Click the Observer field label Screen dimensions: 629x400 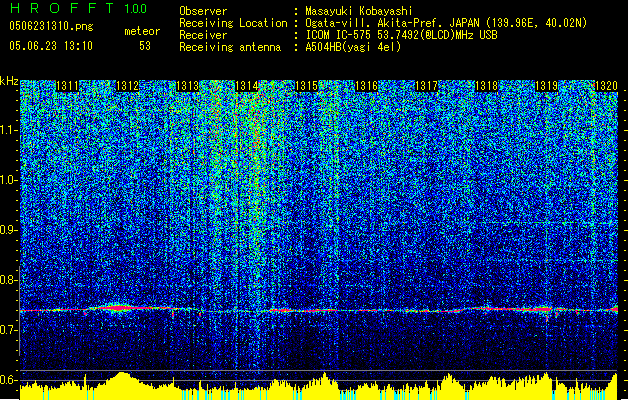tap(203, 11)
